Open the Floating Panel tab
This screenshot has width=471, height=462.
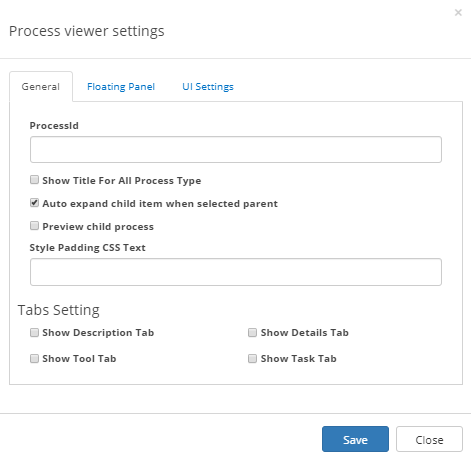(x=121, y=87)
